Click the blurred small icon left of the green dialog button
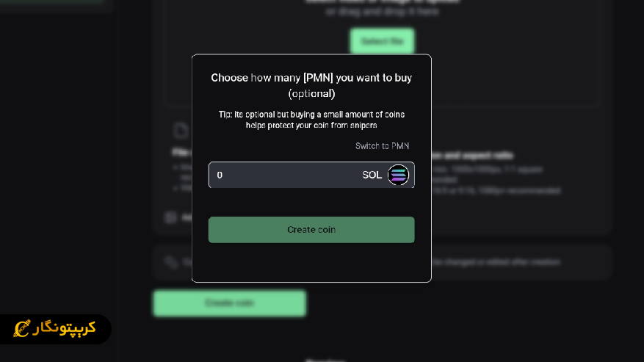644x362 pixels. point(170,217)
